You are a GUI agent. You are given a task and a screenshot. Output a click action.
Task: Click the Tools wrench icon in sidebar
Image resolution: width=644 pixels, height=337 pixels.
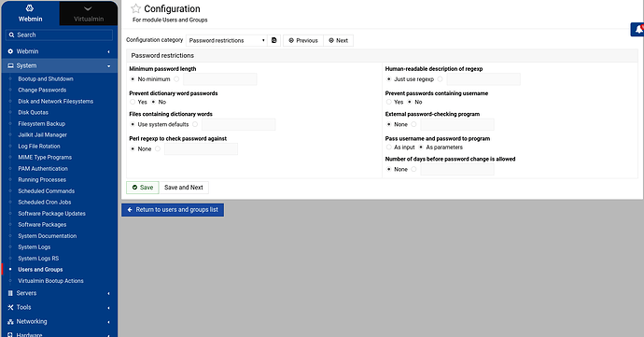tap(10, 307)
